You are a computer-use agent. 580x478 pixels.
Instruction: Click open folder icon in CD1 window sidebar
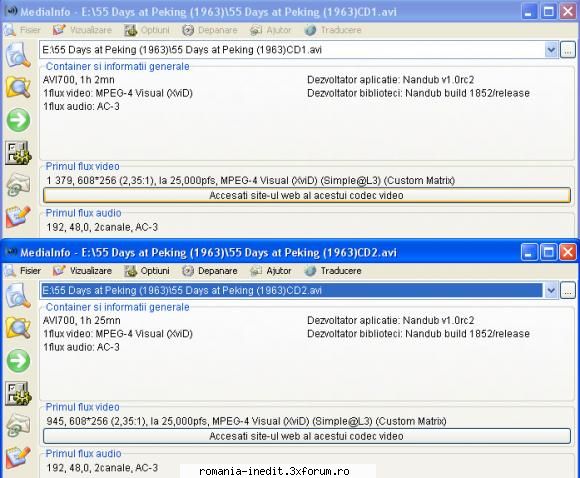point(18,87)
